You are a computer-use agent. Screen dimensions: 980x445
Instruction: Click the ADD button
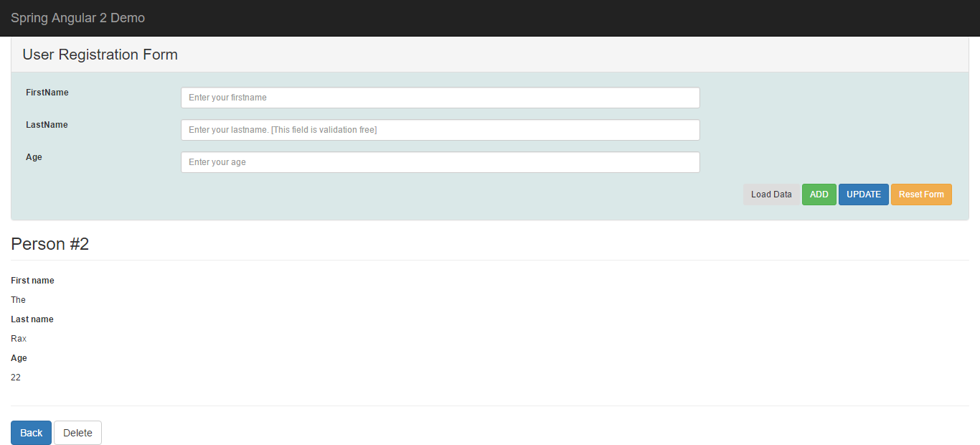coord(819,194)
